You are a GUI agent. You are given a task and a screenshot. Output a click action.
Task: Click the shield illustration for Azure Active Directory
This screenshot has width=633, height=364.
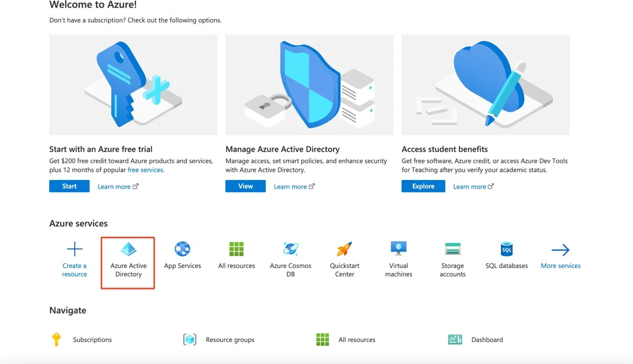309,84
